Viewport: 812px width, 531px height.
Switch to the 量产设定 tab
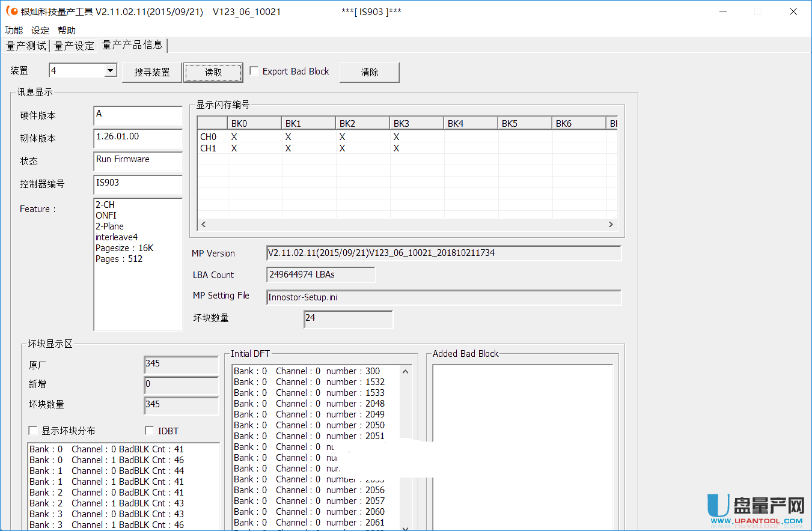tap(74, 46)
